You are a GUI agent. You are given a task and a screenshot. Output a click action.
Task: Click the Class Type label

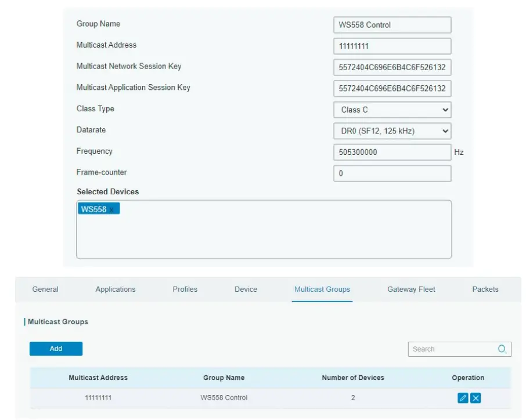tap(95, 108)
